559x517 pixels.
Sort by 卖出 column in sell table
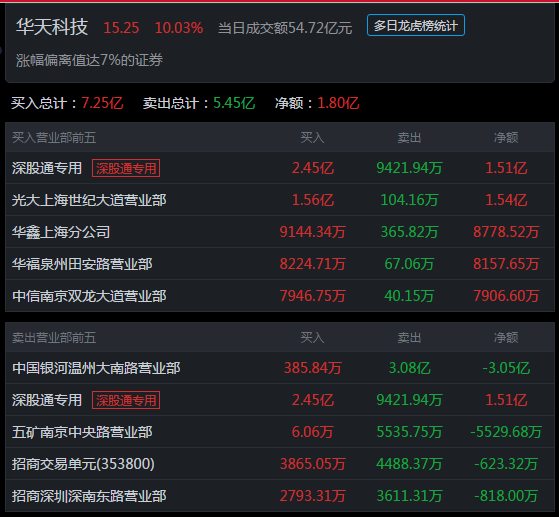pyautogui.click(x=409, y=337)
